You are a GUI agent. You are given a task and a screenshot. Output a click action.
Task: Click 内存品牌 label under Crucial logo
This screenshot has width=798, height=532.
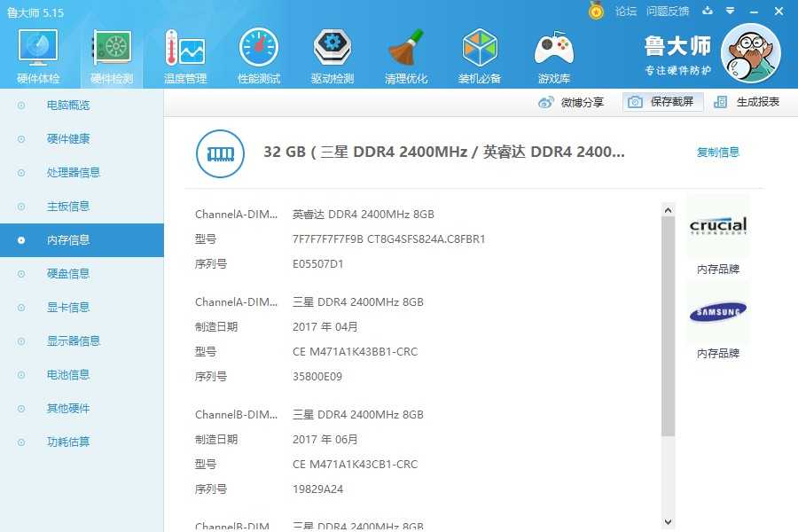[x=717, y=270]
